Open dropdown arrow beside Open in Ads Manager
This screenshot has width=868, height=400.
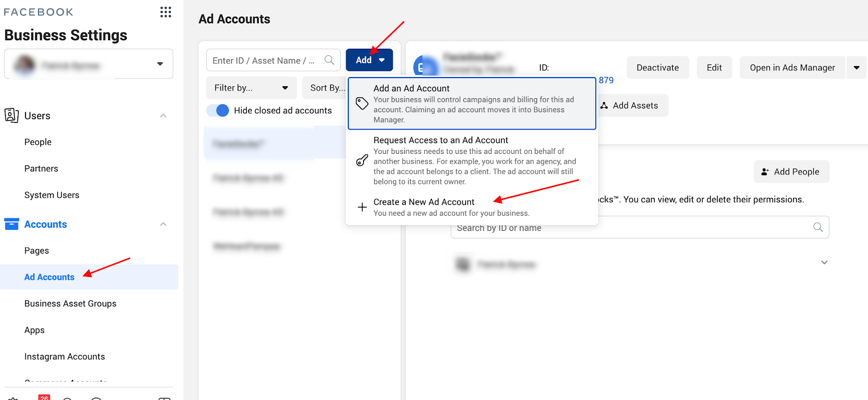pyautogui.click(x=857, y=68)
